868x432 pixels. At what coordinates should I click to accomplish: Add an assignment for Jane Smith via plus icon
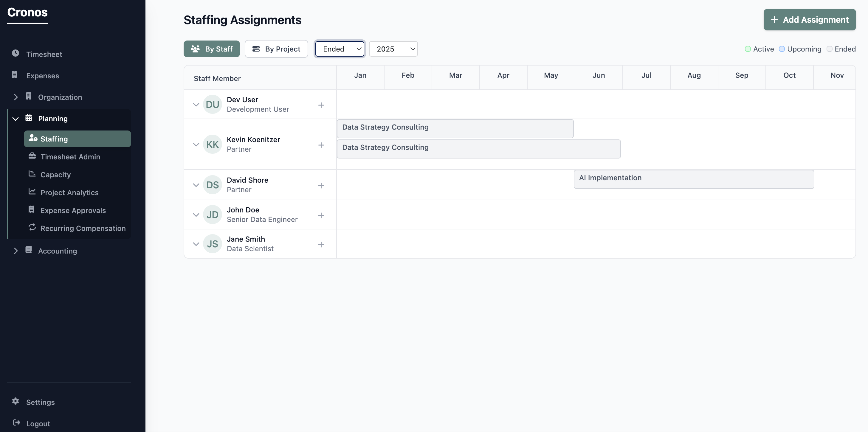coord(321,244)
